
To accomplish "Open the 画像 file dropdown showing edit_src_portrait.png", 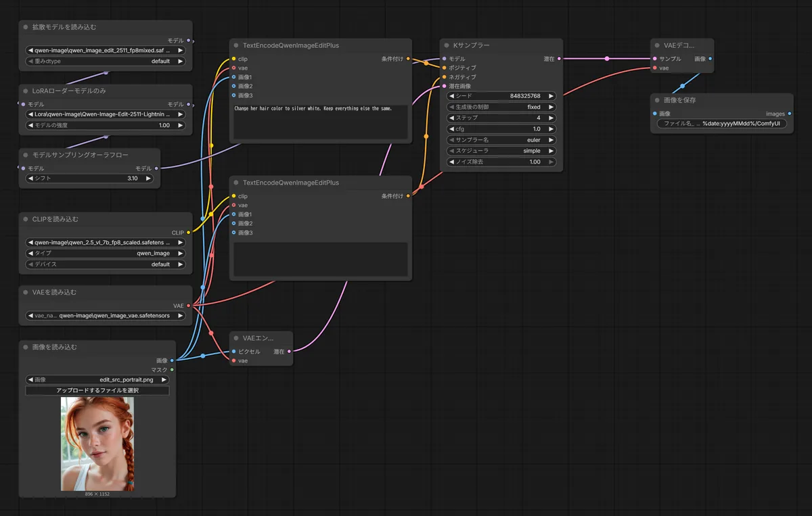I will coord(97,379).
